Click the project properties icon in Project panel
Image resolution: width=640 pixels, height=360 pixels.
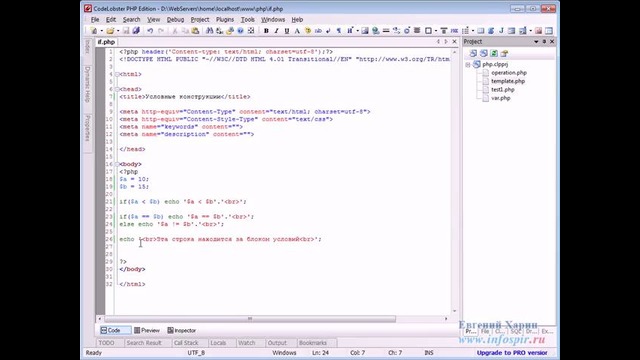pos(504,53)
